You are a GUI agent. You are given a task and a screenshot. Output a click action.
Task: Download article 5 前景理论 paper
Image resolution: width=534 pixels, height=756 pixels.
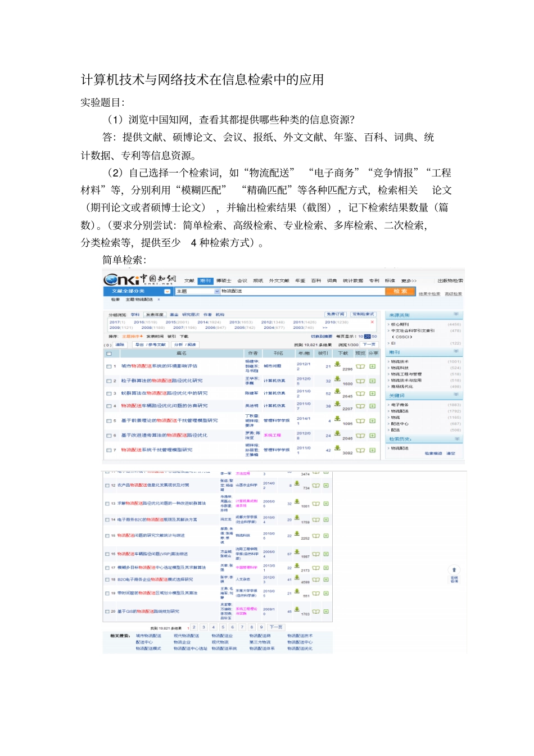(x=337, y=418)
